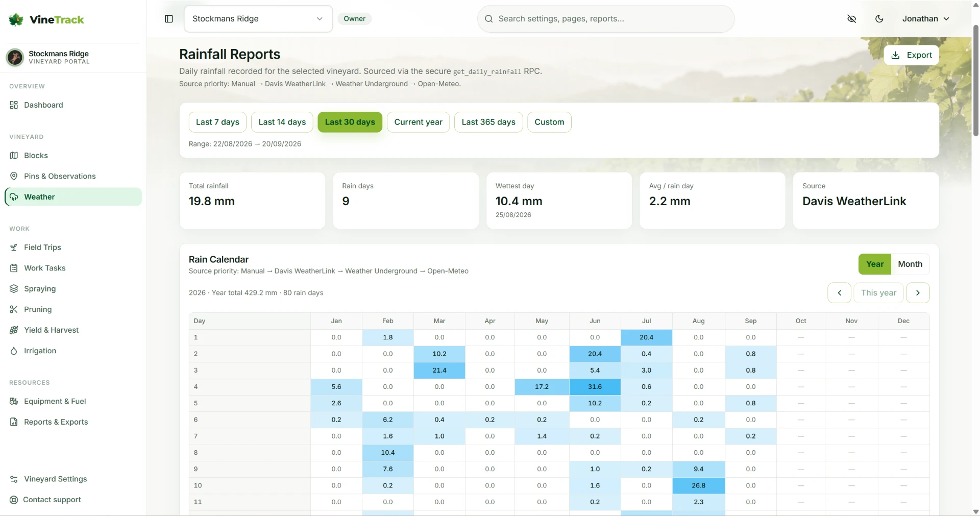
Task: Open Contact support link
Action: [x=73, y=500]
